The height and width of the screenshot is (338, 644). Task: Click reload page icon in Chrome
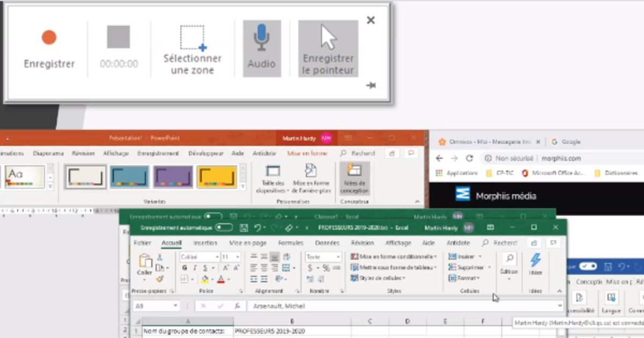point(469,158)
